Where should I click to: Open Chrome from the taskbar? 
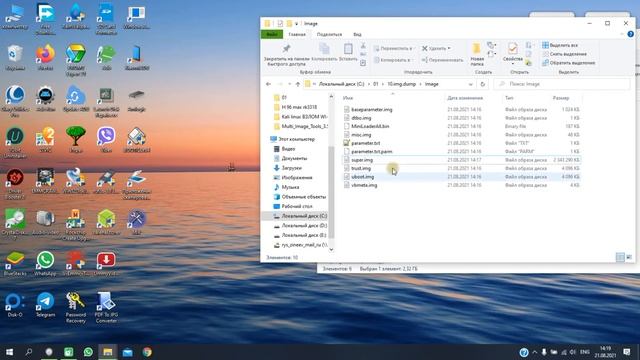pyautogui.click(x=147, y=352)
